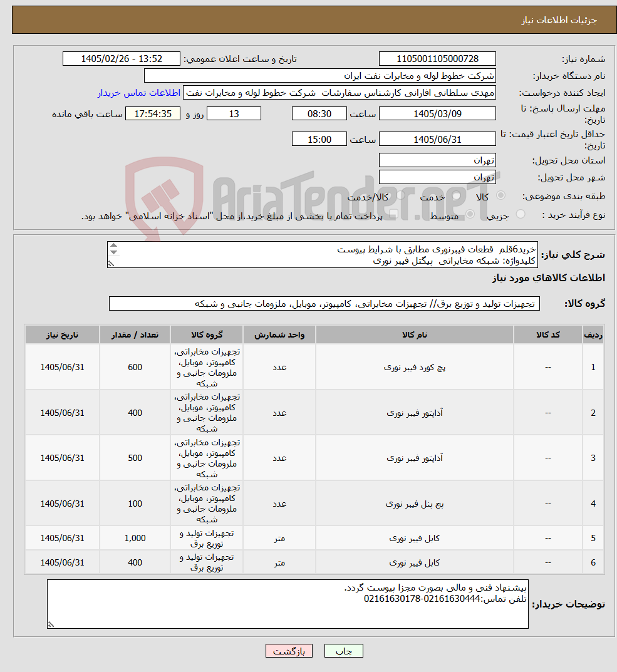Click the delivery province field تهران
Viewport: 617px width, 672px height.
(437, 160)
